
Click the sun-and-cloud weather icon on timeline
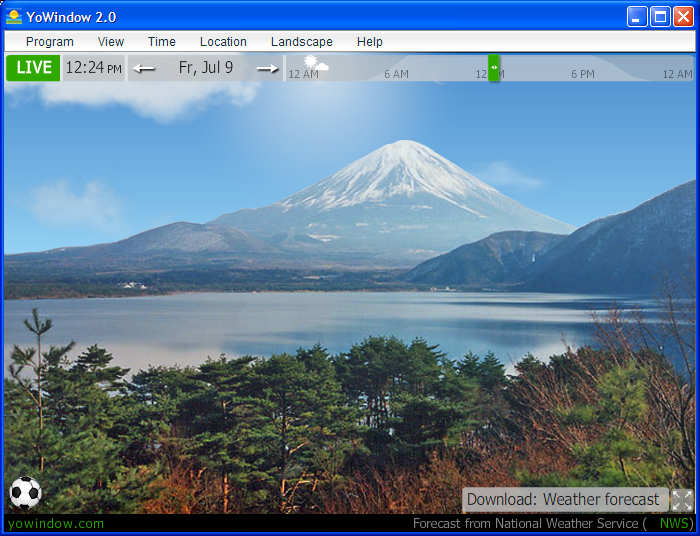pyautogui.click(x=315, y=64)
